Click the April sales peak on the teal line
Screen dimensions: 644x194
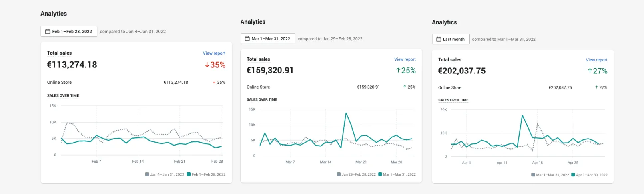(522, 115)
